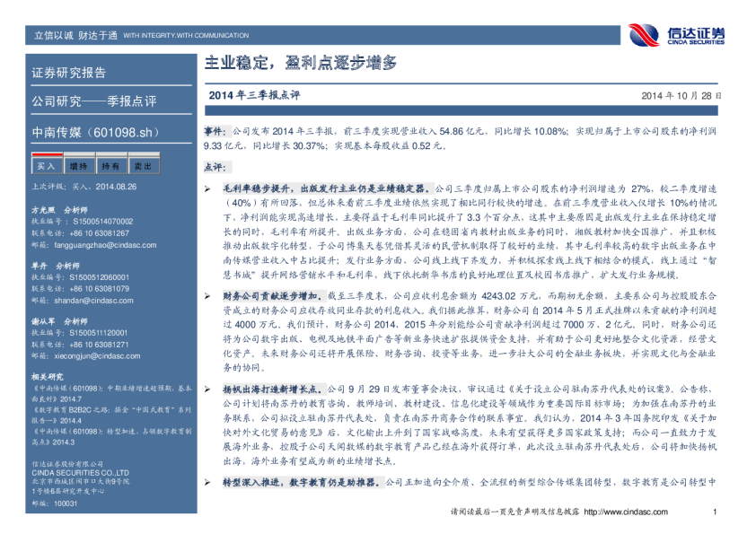The width and height of the screenshot is (756, 534).
Task: Select the 增持 rating box
Action: coord(78,166)
